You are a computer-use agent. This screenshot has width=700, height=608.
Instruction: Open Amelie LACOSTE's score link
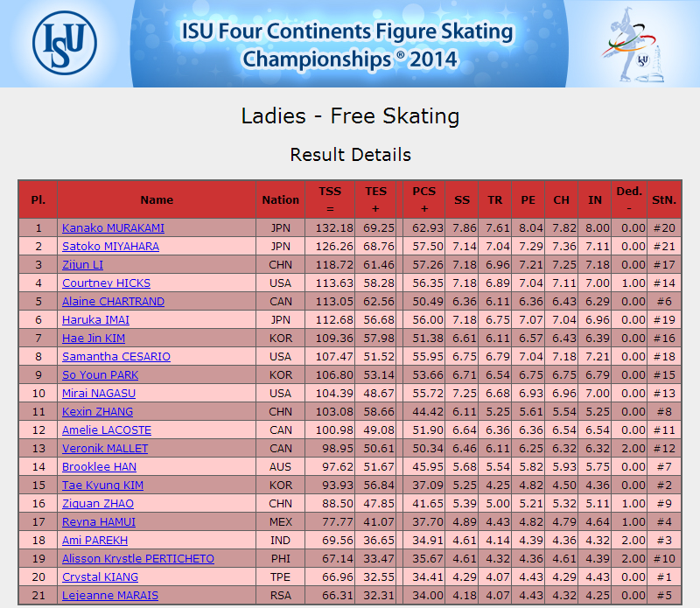point(107,430)
